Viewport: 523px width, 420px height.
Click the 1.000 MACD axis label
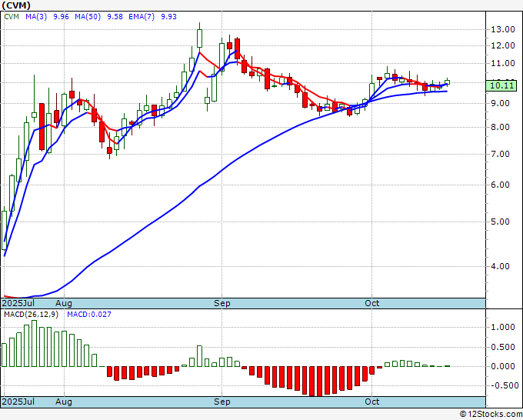point(503,327)
